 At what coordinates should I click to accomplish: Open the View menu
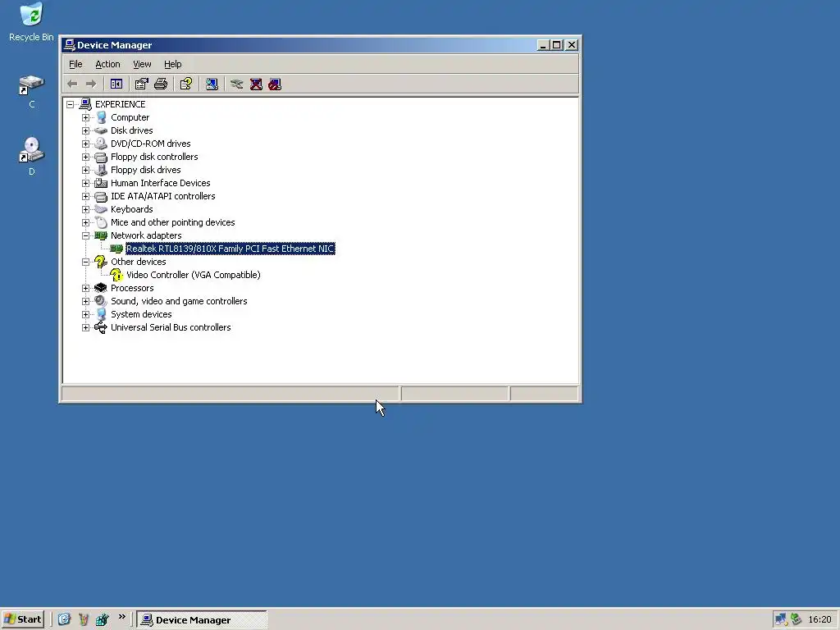tap(142, 64)
